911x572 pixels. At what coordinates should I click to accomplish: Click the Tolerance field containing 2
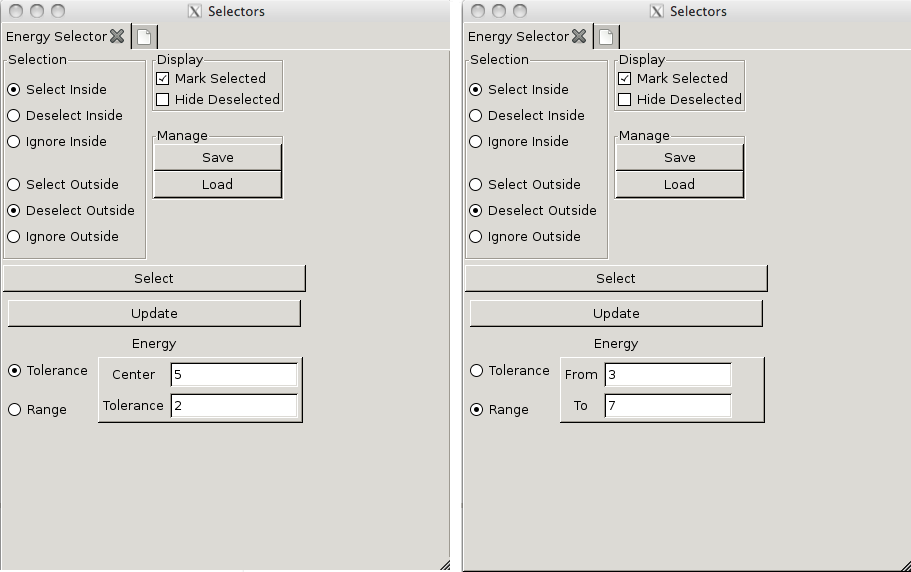[234, 405]
